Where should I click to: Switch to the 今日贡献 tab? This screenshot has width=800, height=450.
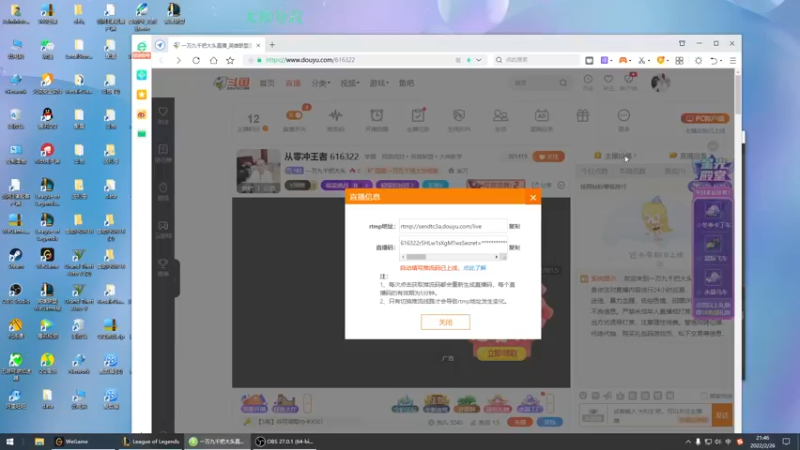594,171
